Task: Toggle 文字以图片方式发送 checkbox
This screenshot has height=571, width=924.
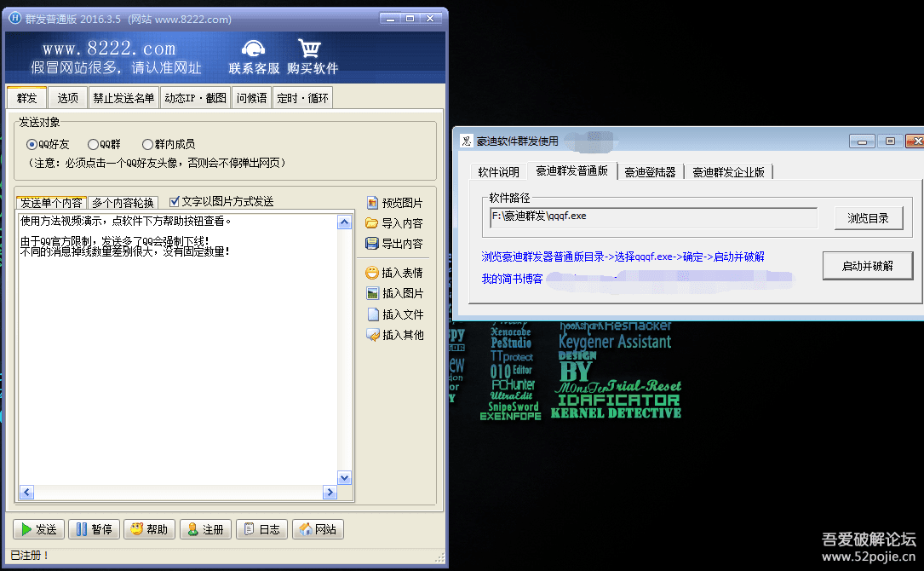Action: (x=175, y=202)
